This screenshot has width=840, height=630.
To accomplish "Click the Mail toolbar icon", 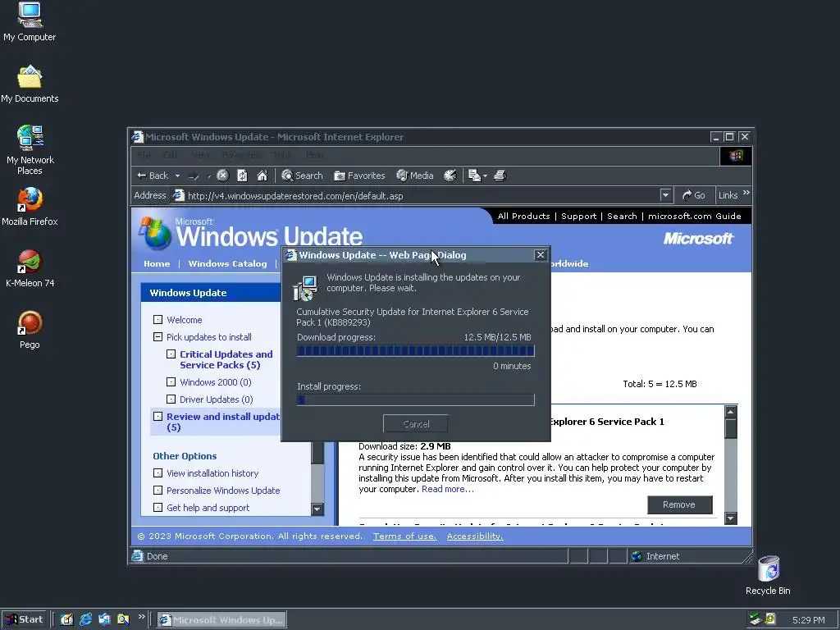I will (474, 176).
